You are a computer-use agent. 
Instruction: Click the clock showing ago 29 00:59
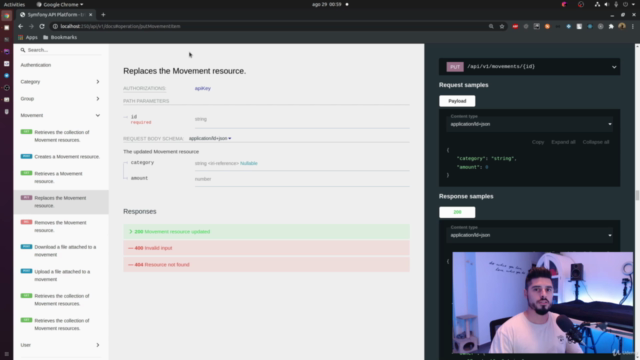[327, 4]
